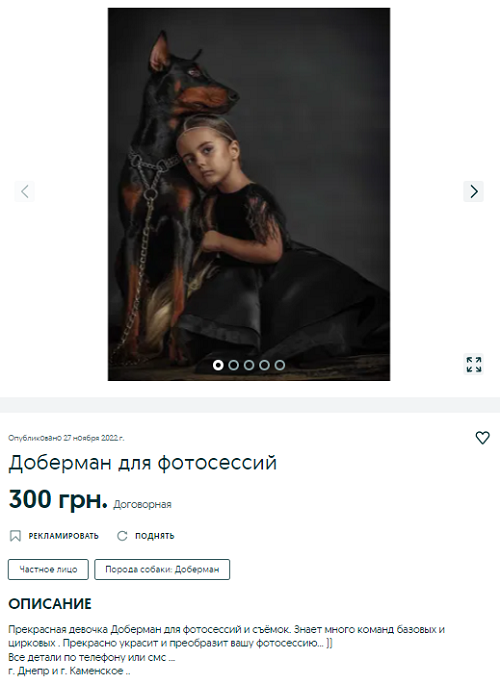
Task: Click the Рекламировать advertise button
Action: pyautogui.click(x=54, y=536)
